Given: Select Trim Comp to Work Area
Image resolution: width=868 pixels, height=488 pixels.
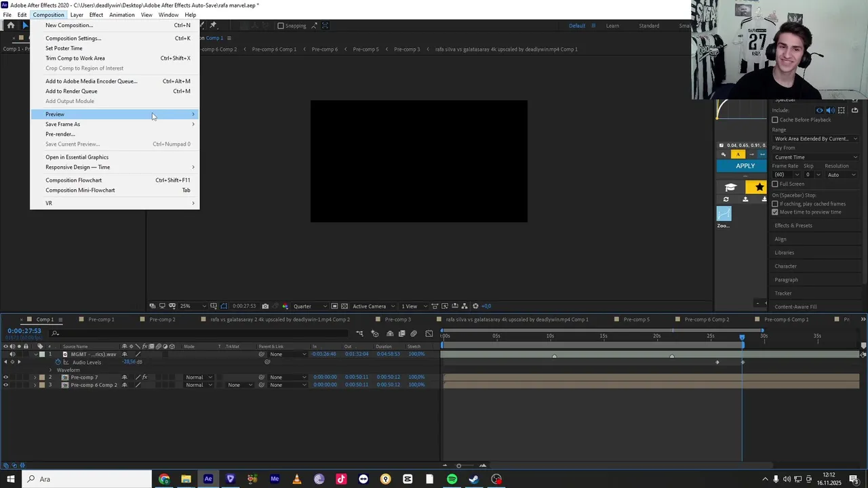Looking at the screenshot, I should [x=115, y=58].
